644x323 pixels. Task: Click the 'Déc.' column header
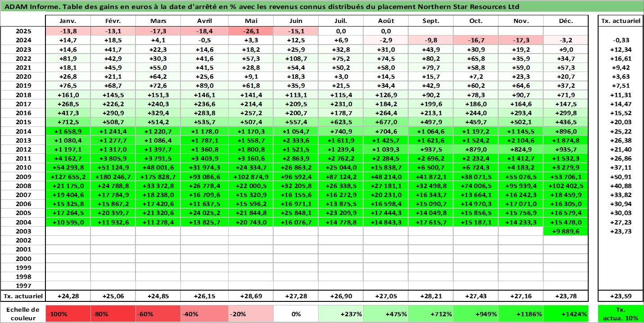(x=566, y=21)
